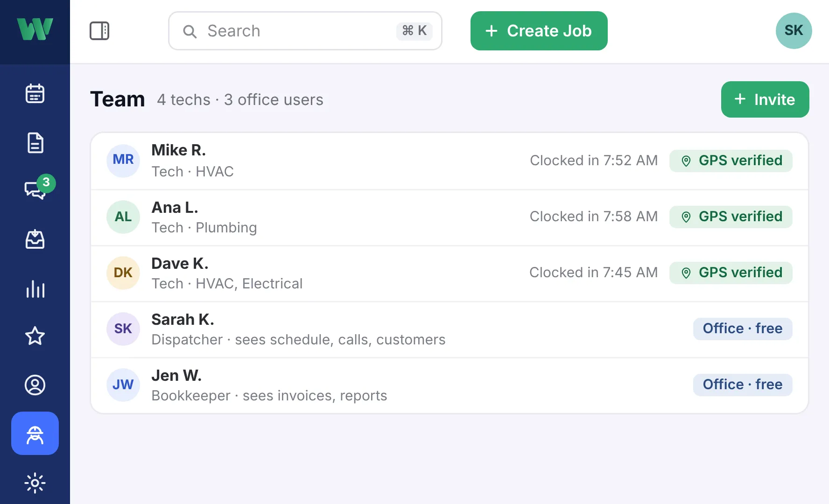Toggle the sidebar panel icon
Image resolution: width=829 pixels, height=504 pixels.
point(99,31)
